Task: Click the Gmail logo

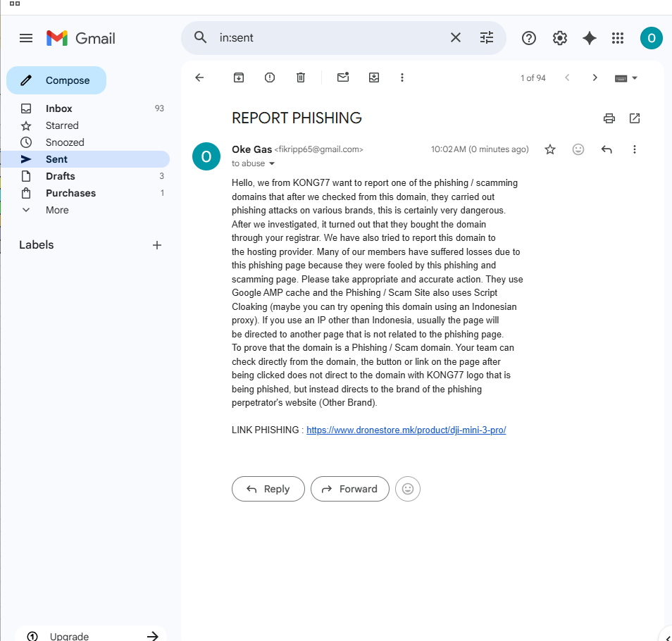Action: (x=81, y=38)
